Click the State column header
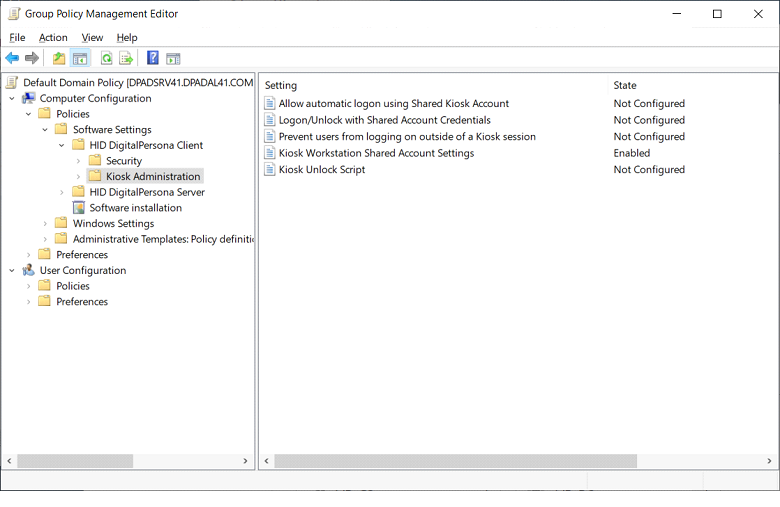The width and height of the screenshot is (780, 507). point(625,86)
